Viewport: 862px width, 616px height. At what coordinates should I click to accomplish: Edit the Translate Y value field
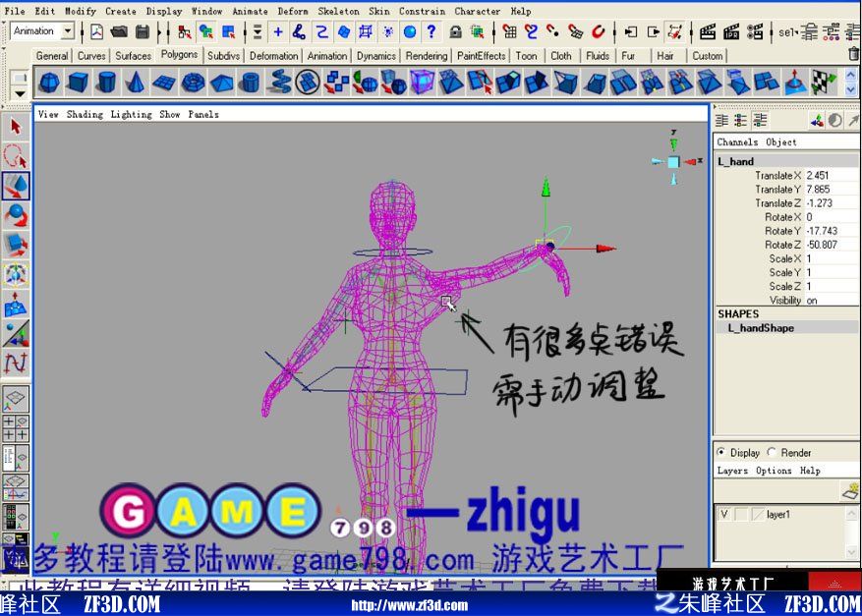(831, 189)
